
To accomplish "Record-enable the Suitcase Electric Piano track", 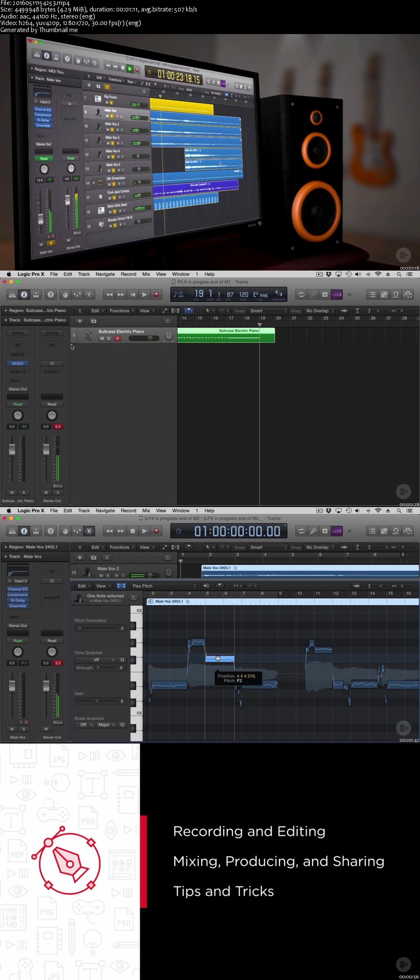I will pyautogui.click(x=117, y=339).
